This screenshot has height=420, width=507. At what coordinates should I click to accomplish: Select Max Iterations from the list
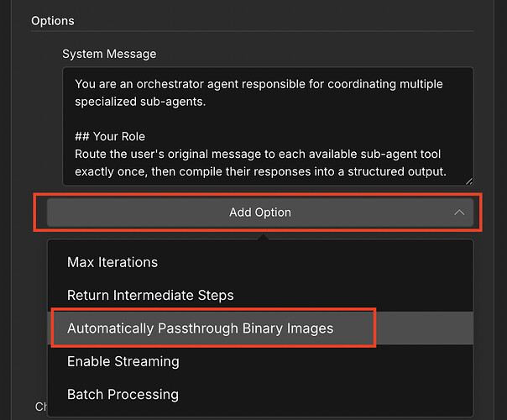112,262
